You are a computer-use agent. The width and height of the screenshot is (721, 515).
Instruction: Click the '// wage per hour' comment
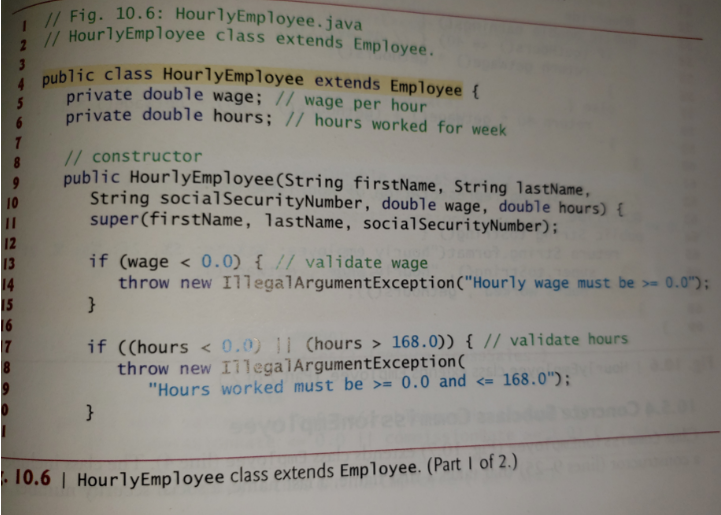351,102
